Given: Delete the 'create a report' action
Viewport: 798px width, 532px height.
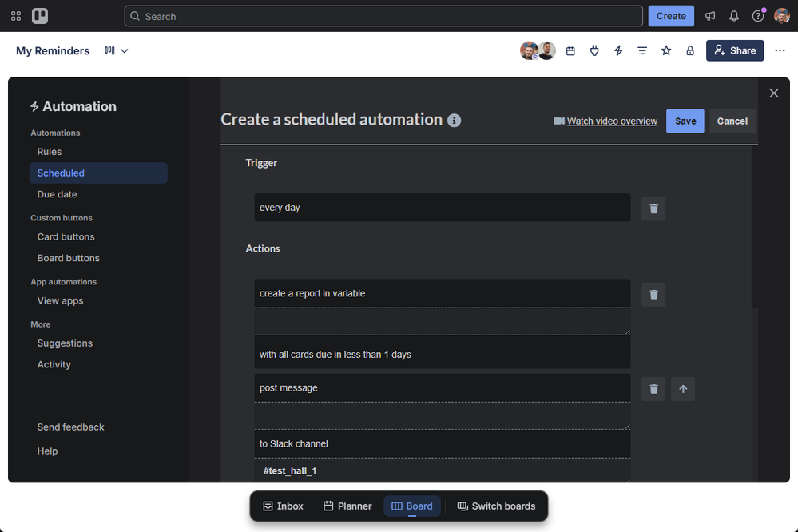Looking at the screenshot, I should coord(653,294).
